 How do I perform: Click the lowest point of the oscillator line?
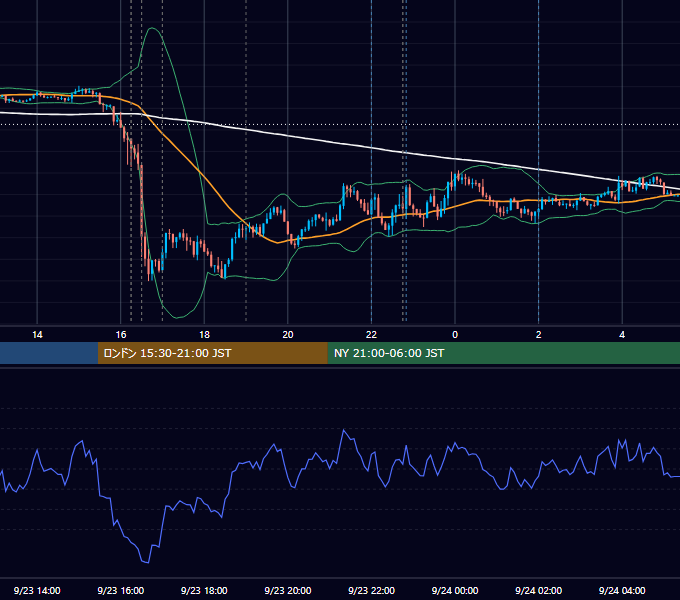(146, 562)
